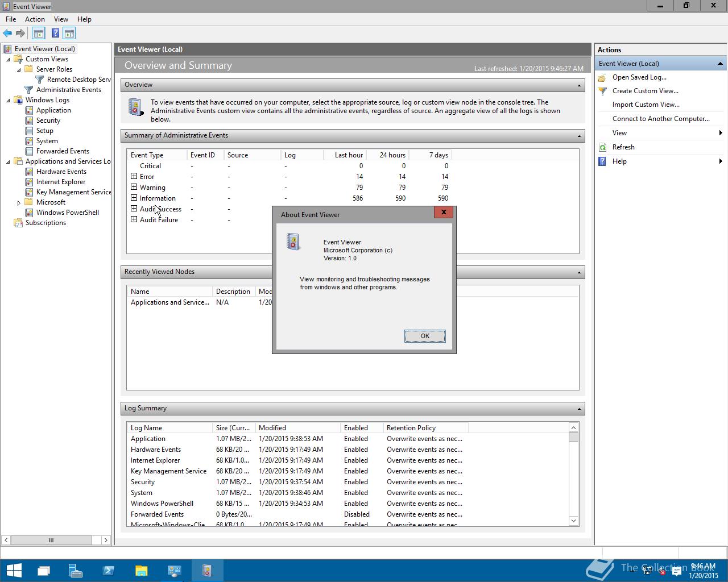Screen dimensions: 728x582
Task: Click the Log Name column header
Action: pos(169,428)
